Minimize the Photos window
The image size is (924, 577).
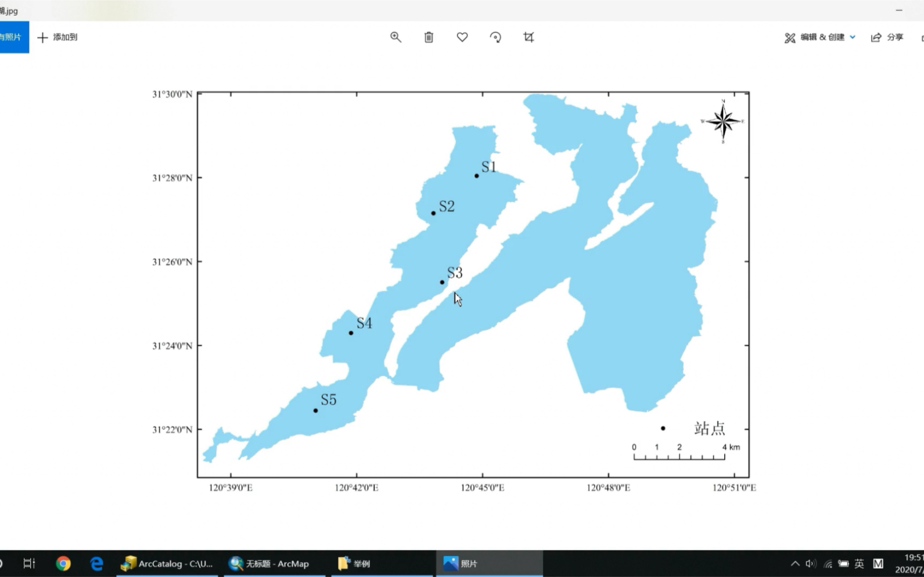[899, 10]
